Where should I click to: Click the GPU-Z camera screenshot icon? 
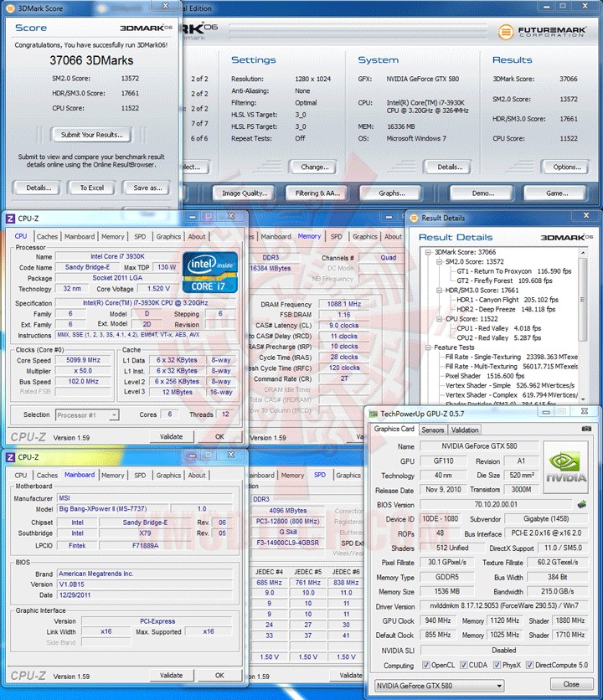(586, 429)
